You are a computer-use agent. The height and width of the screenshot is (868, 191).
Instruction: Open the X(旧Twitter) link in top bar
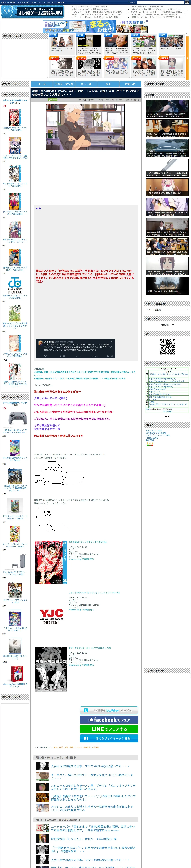(24, 2)
